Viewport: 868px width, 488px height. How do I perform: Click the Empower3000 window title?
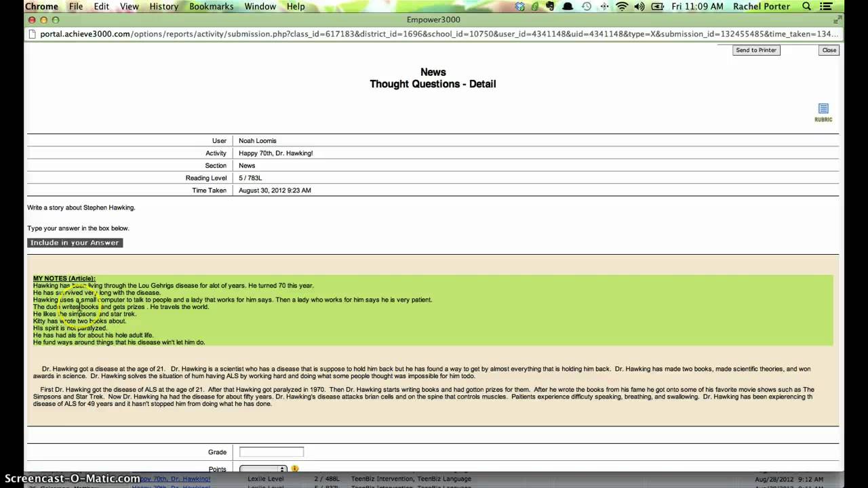point(434,20)
